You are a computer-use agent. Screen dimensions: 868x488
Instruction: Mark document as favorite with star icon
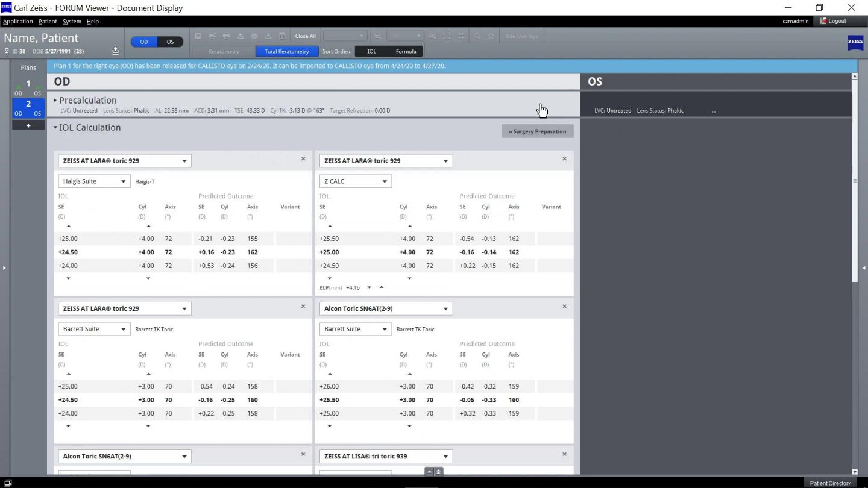tap(491, 36)
